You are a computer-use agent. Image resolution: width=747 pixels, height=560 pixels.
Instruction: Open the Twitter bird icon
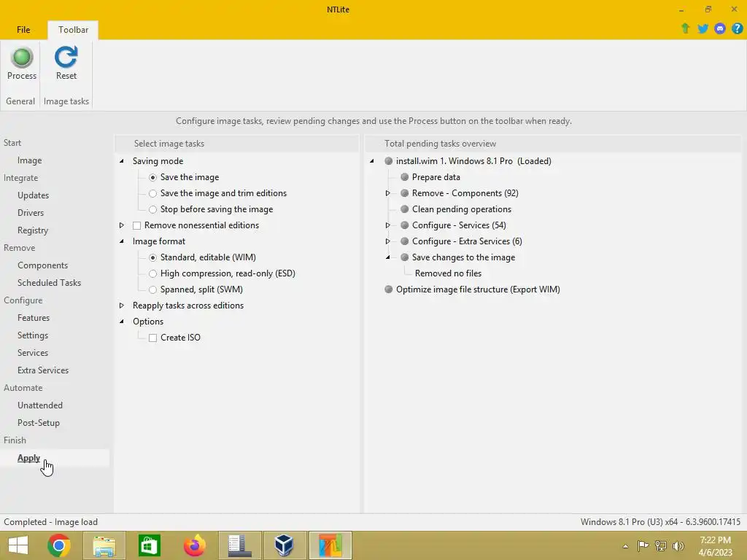703,28
